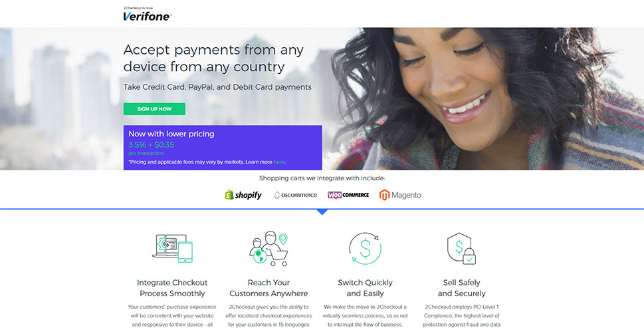Click the circular dollar switch icon
This screenshot has height=328, width=644.
point(365,248)
